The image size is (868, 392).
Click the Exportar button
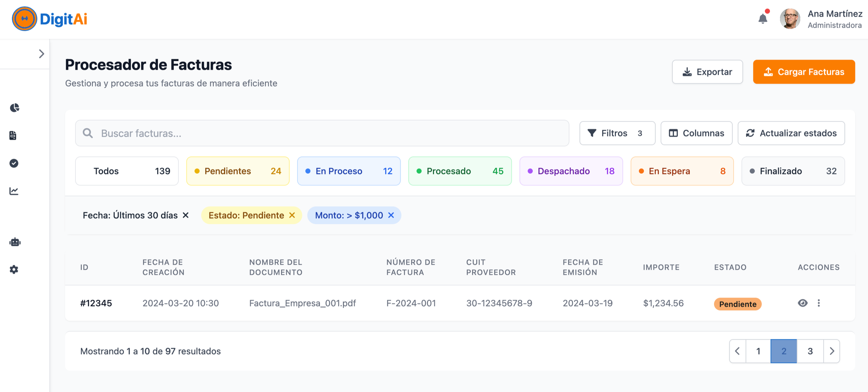[x=707, y=72]
